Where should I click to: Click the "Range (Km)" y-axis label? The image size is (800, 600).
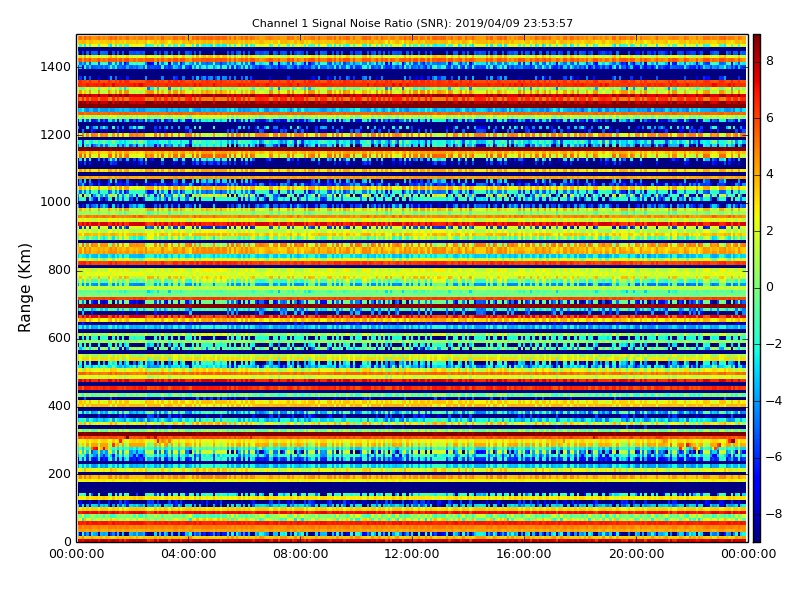pyautogui.click(x=24, y=288)
